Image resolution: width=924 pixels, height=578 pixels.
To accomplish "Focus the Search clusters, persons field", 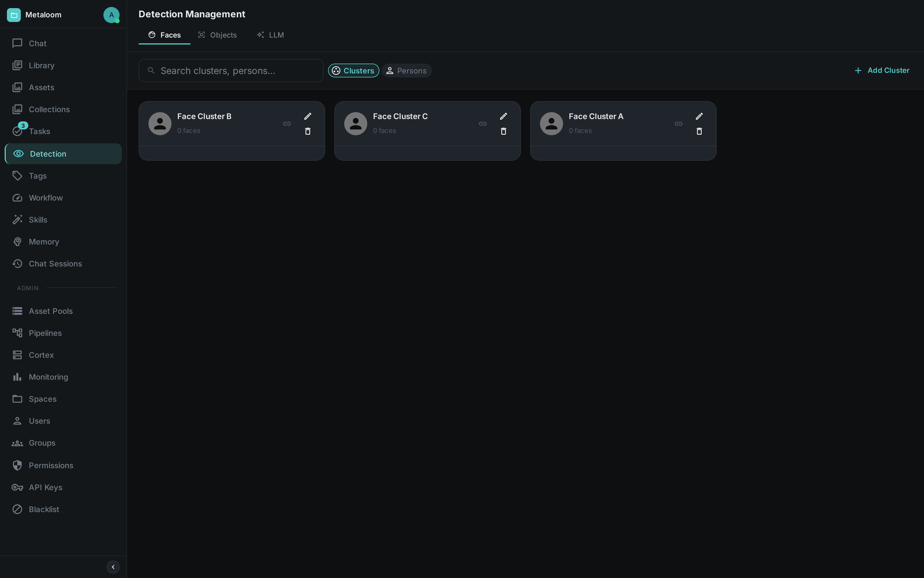I will pos(231,71).
